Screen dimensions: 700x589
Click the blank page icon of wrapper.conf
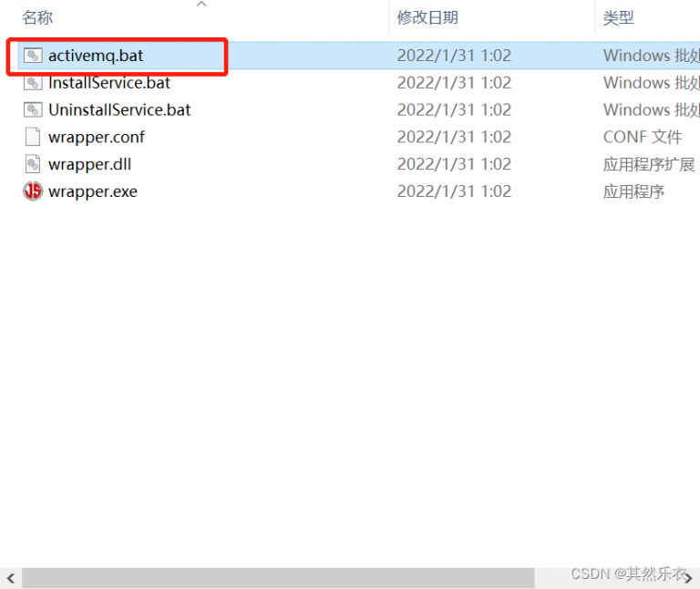33,138
